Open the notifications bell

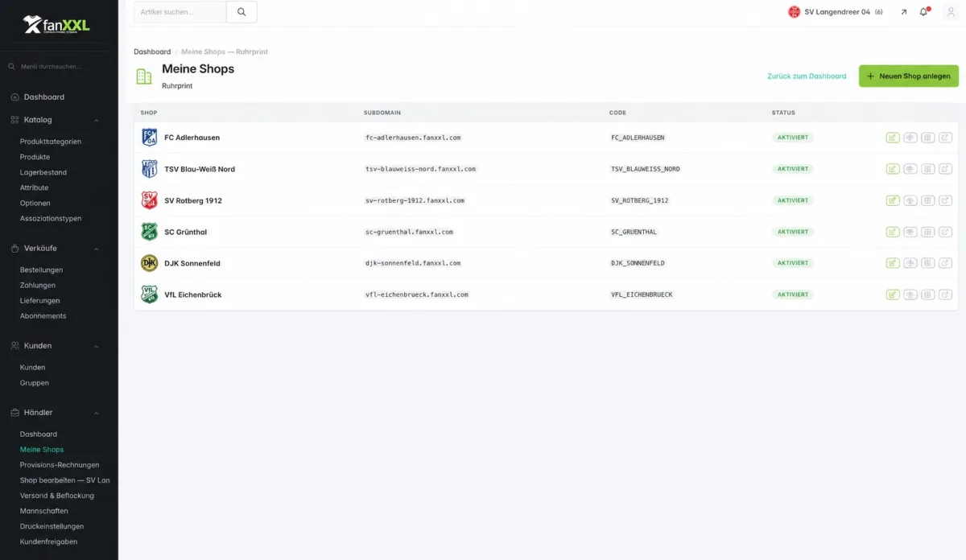(924, 12)
